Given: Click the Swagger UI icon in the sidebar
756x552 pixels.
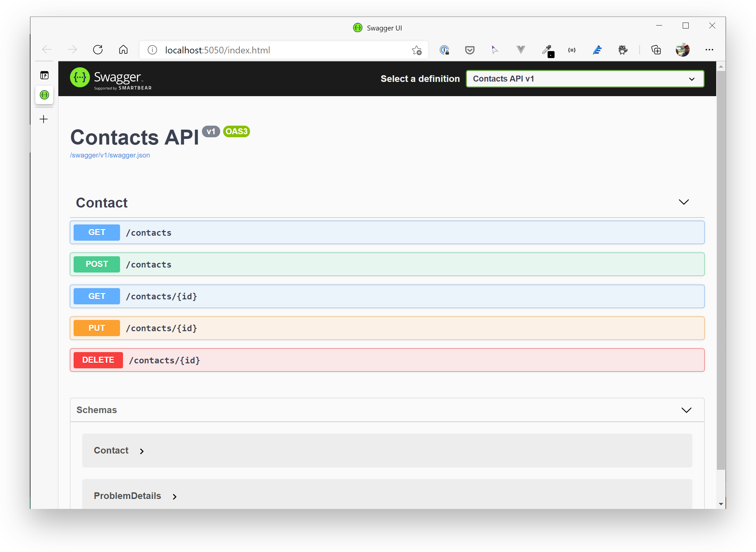Looking at the screenshot, I should [44, 95].
